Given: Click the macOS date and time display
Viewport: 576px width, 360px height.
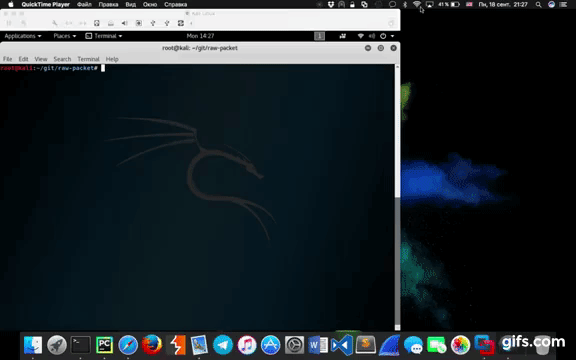Looking at the screenshot, I should pos(503,4).
